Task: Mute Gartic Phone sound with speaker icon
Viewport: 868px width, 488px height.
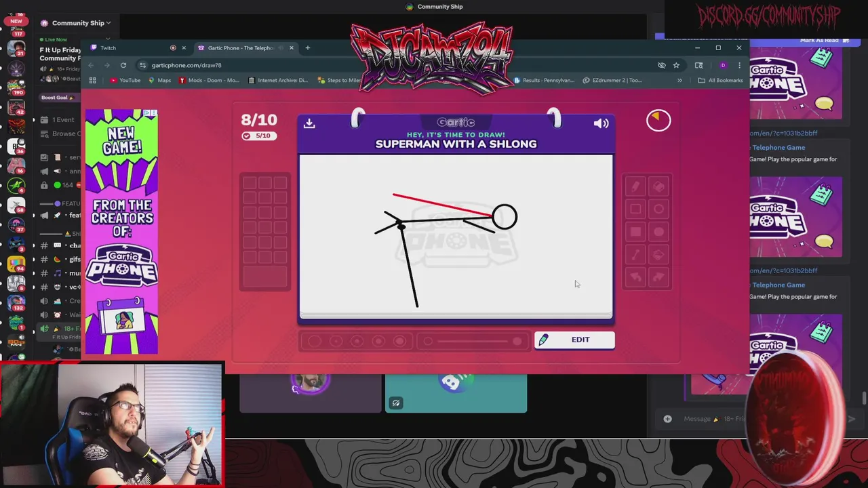Action: (601, 123)
